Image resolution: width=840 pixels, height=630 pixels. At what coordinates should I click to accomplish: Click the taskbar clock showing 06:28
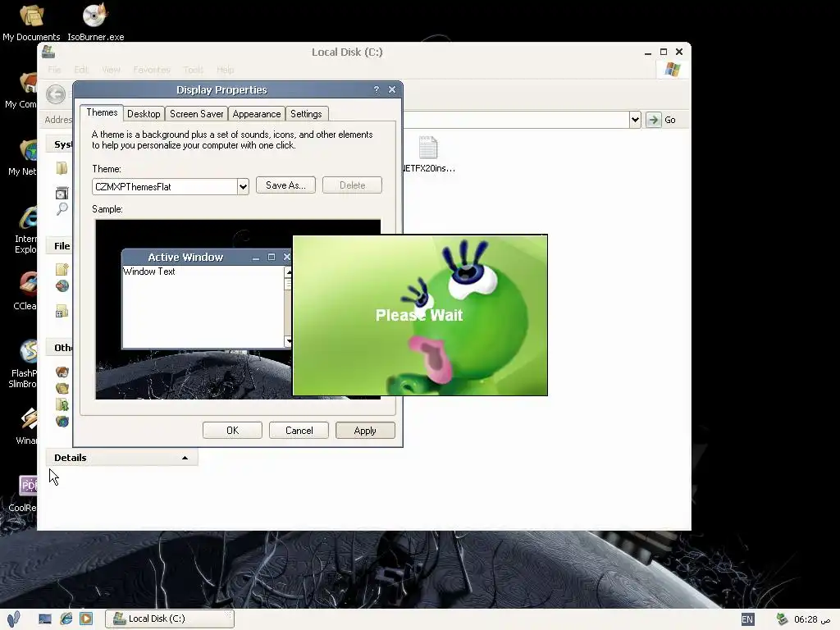812,619
